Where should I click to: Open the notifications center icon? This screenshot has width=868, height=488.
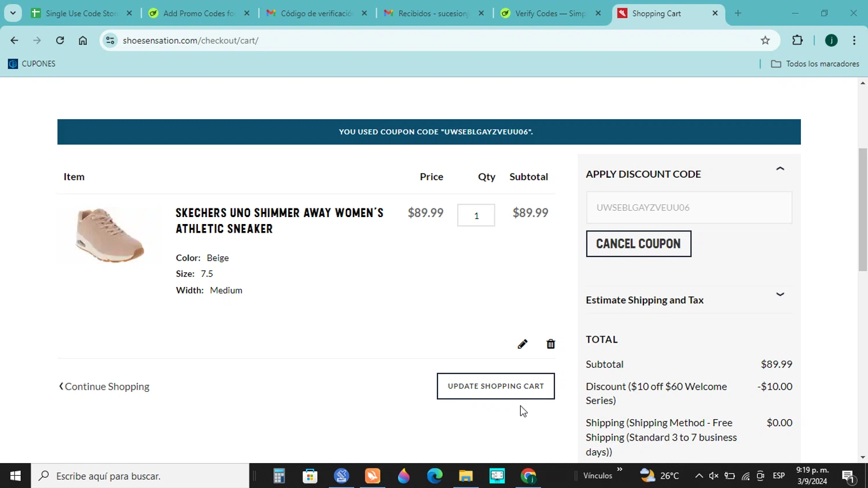point(849,476)
